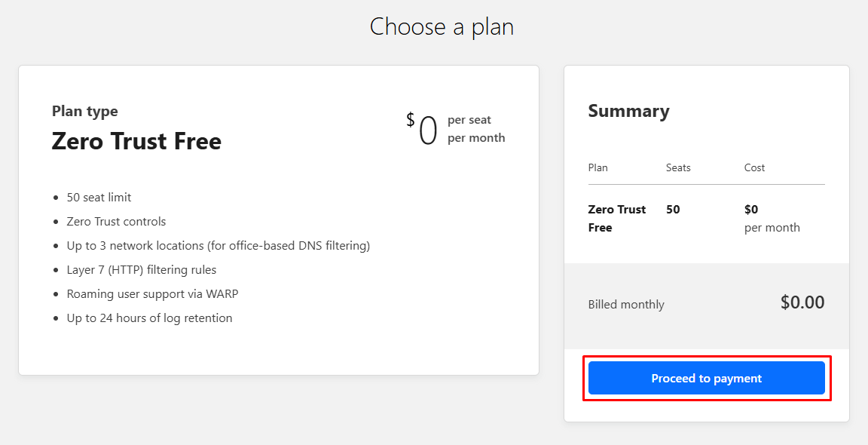Image resolution: width=868 pixels, height=445 pixels.
Task: Click Layer 7 HTTP filtering rules item
Action: (x=142, y=270)
